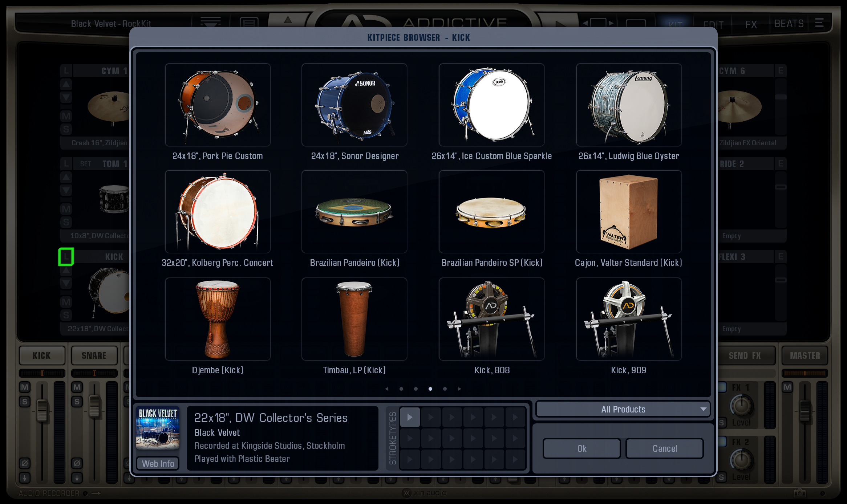Viewport: 847px width, 504px height.
Task: Select the highlighted third page dot
Action: [x=430, y=389]
